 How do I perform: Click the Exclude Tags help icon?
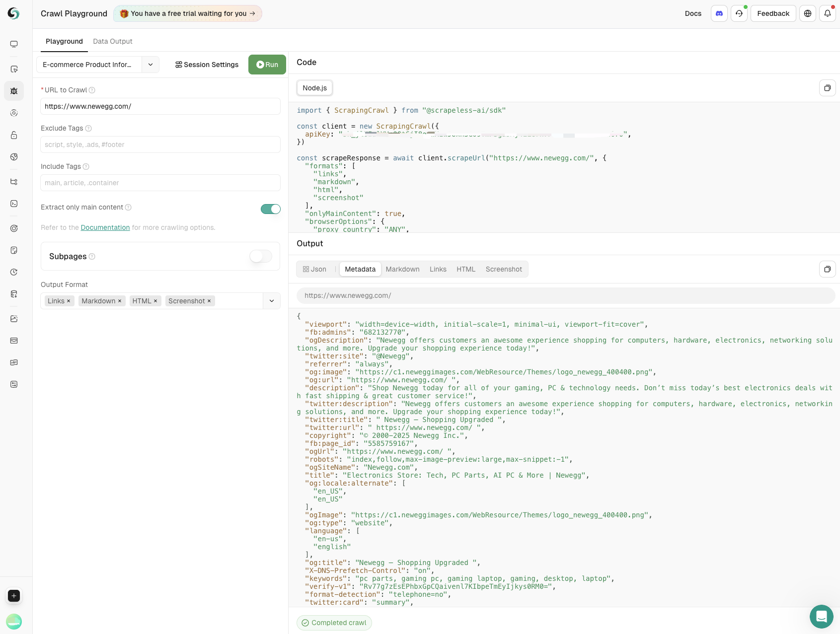point(88,128)
